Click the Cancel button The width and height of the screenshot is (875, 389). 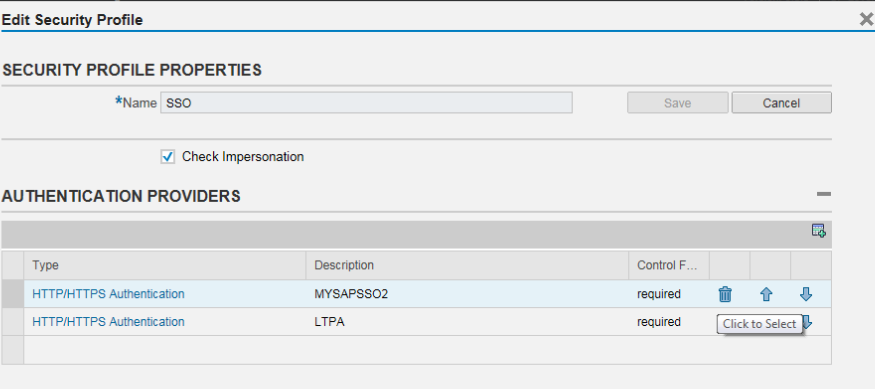[781, 103]
